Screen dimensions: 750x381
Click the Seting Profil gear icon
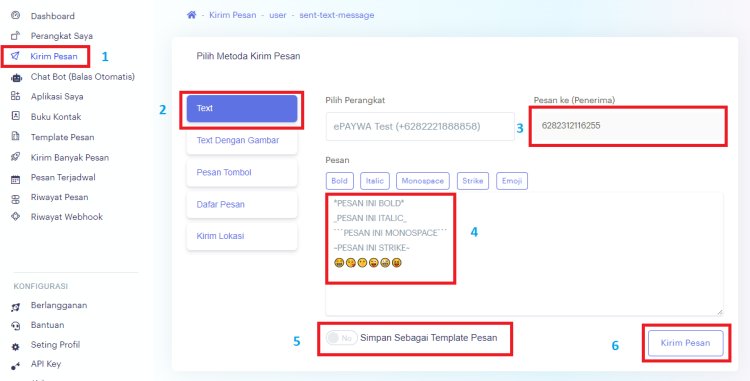15,346
